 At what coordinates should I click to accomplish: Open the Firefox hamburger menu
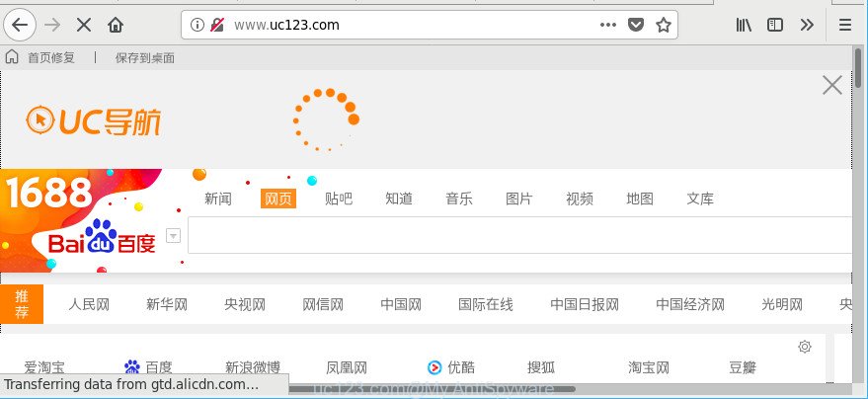point(845,25)
